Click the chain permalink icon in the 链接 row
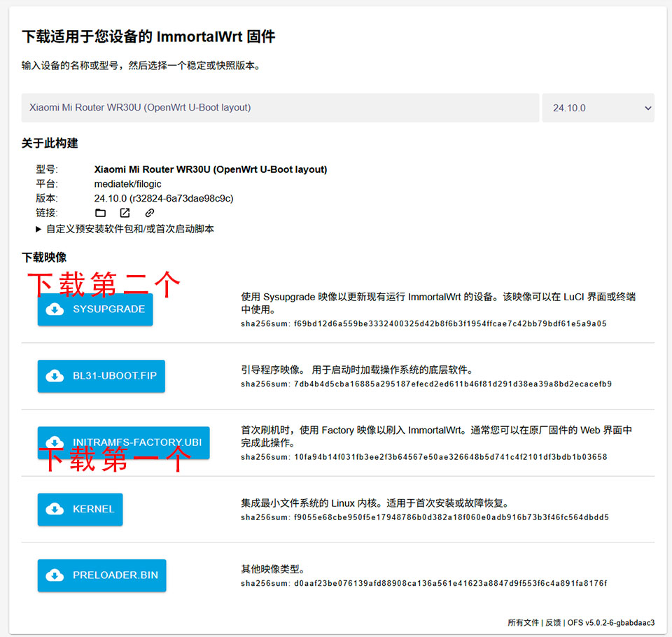The height and width of the screenshot is (637, 672). coord(149,212)
